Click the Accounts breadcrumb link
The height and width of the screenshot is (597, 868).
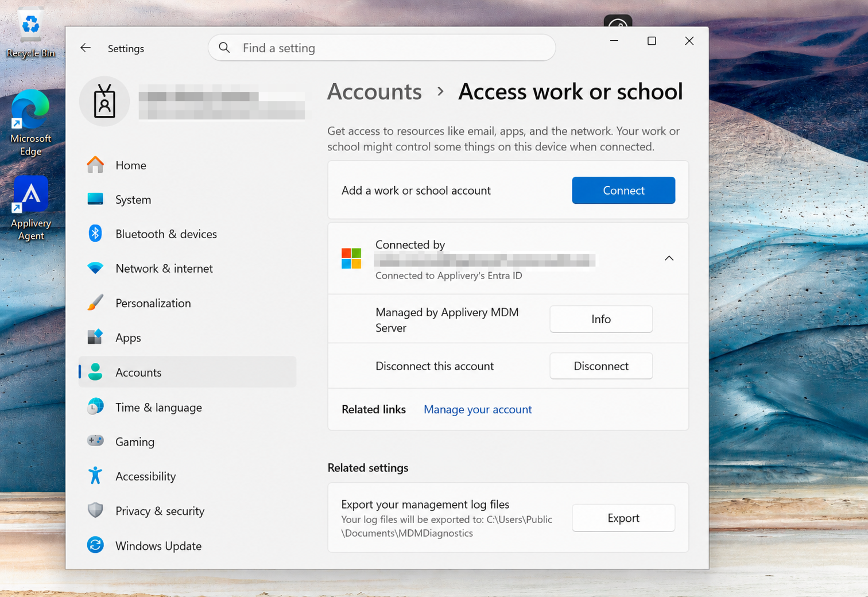374,92
